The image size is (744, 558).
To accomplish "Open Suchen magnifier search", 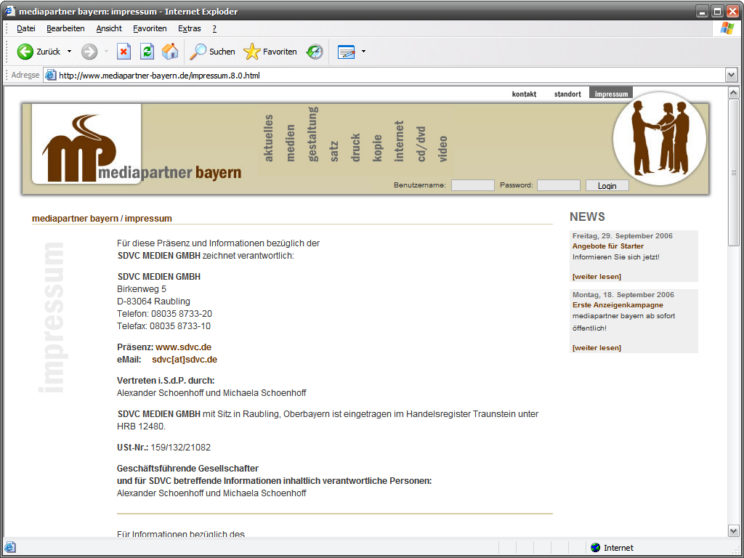I will pyautogui.click(x=213, y=51).
